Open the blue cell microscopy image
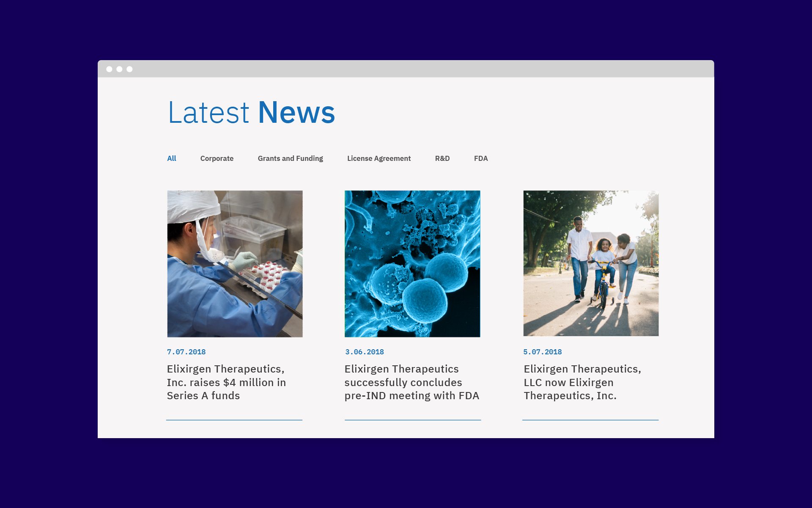Image resolution: width=812 pixels, height=508 pixels. tap(412, 264)
